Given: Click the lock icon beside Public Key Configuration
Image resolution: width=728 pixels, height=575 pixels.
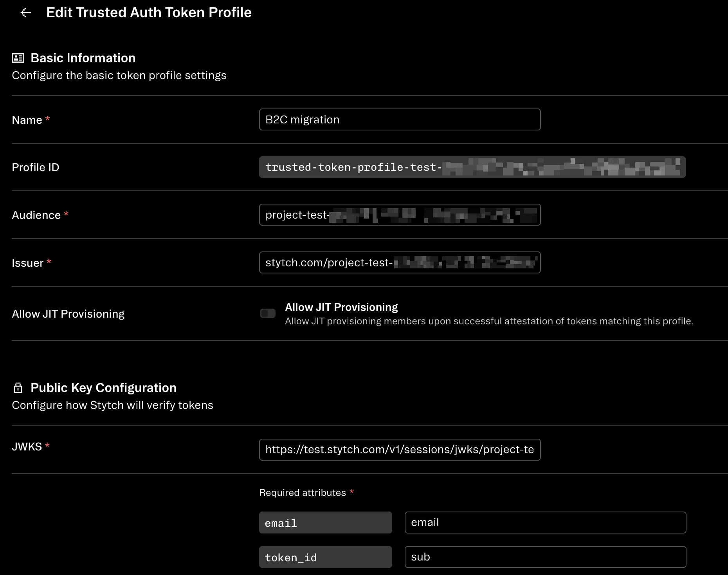Looking at the screenshot, I should tap(18, 387).
